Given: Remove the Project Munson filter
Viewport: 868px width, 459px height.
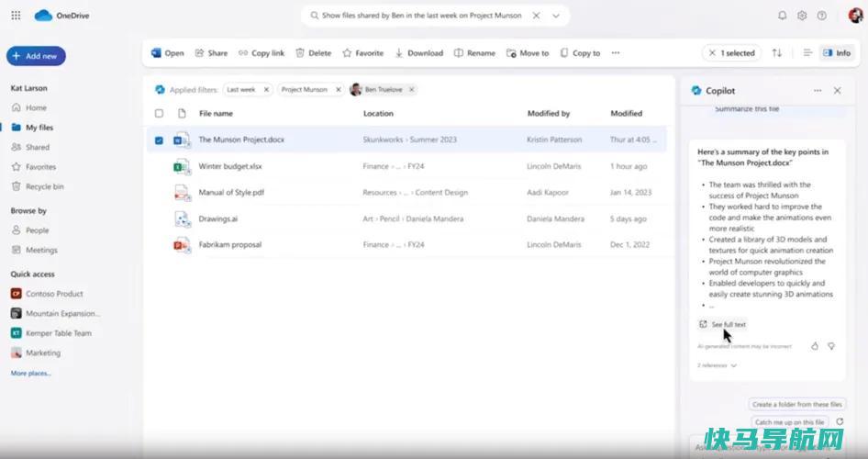Looking at the screenshot, I should [339, 90].
